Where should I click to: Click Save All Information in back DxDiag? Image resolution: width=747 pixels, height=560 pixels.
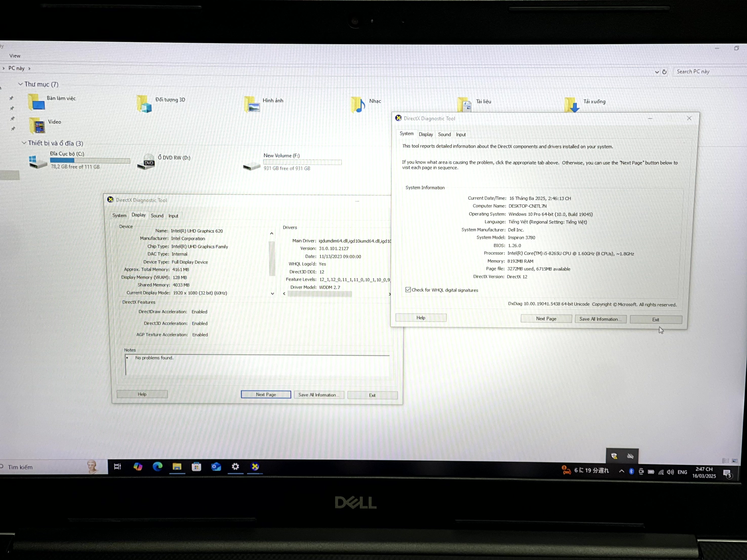click(x=319, y=395)
